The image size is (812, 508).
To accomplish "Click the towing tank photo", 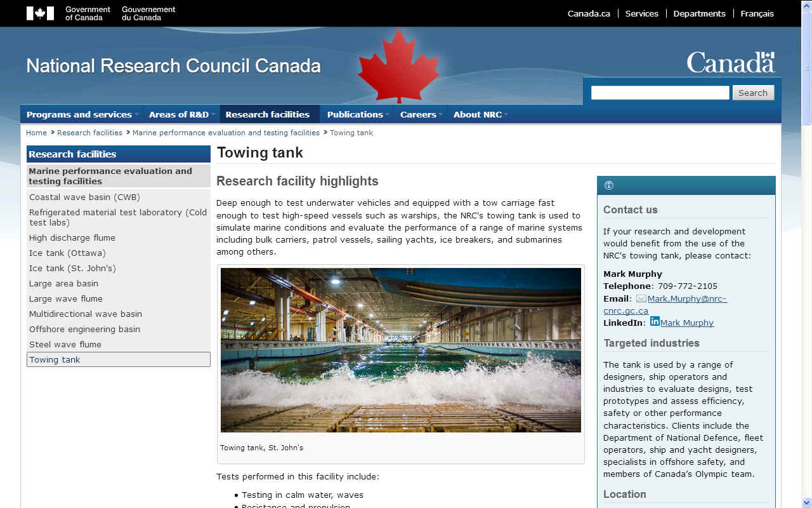I will (400, 350).
